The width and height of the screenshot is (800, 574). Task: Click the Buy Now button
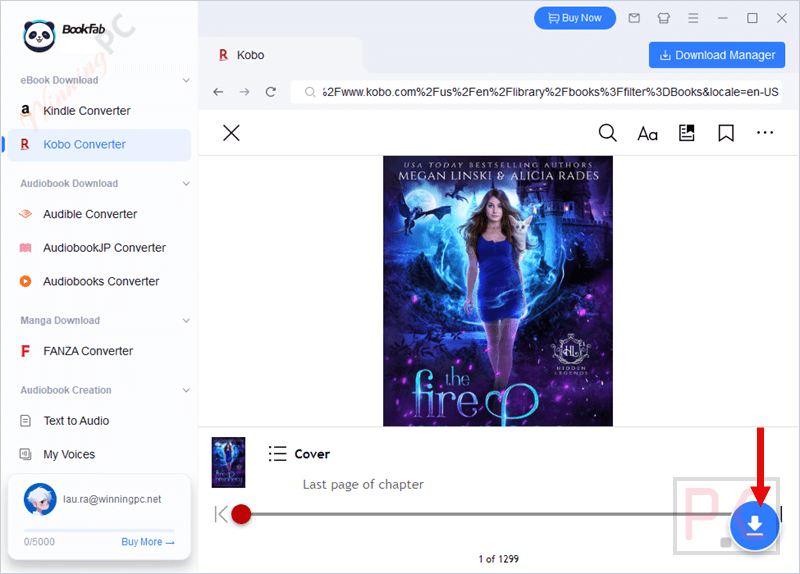[574, 18]
